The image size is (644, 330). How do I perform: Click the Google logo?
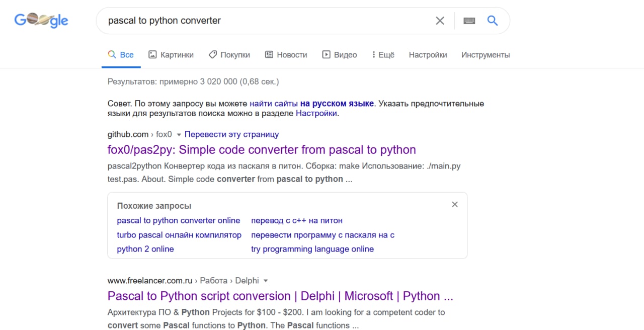click(41, 20)
